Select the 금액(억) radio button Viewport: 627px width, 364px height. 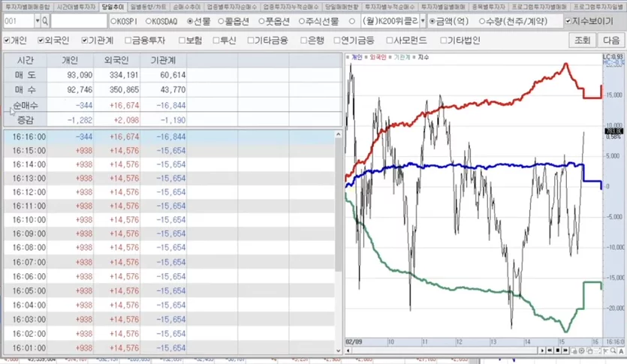tap(433, 21)
